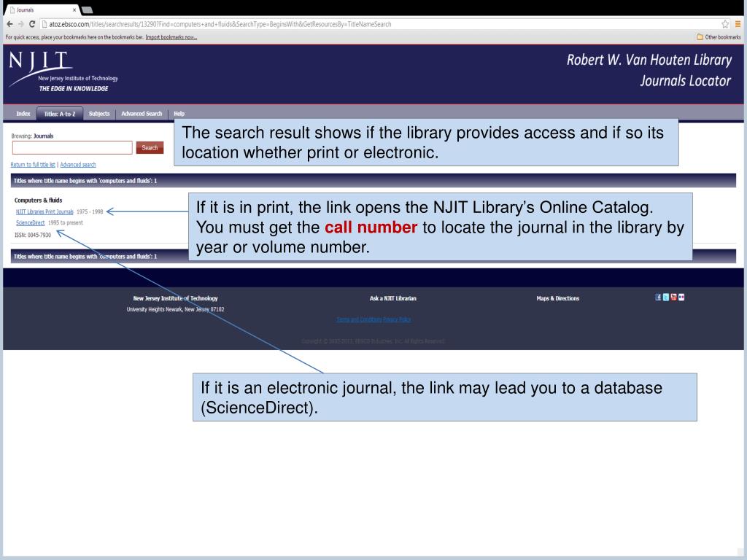Close the Journals browser tab
747x560 pixels.
click(x=74, y=9)
